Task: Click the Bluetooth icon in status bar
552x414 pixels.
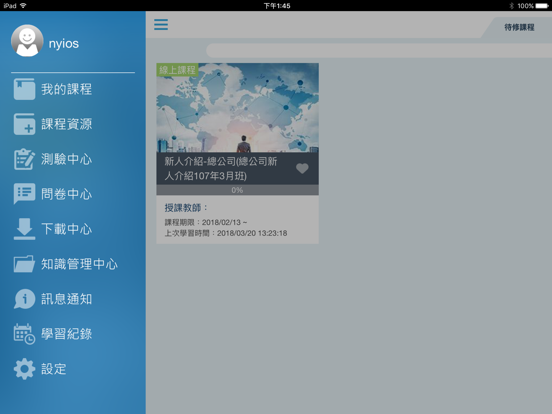Action: point(512,6)
